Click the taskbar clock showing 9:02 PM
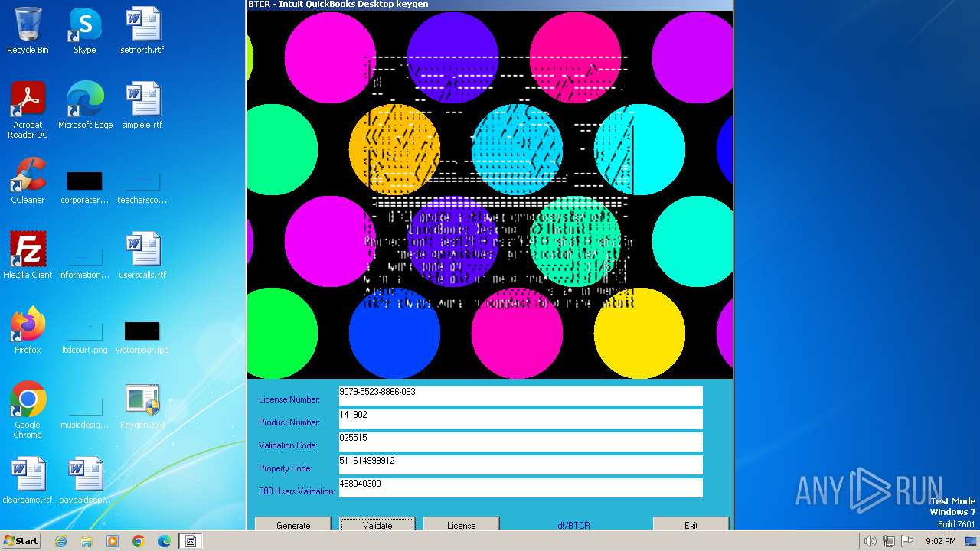The height and width of the screenshot is (551, 980). click(x=940, y=541)
